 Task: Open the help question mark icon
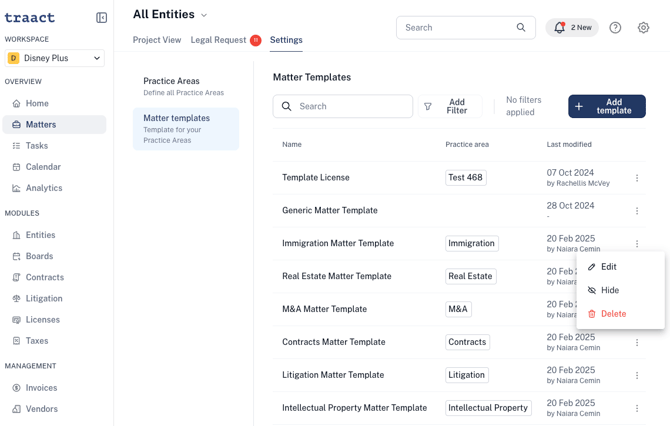615,28
